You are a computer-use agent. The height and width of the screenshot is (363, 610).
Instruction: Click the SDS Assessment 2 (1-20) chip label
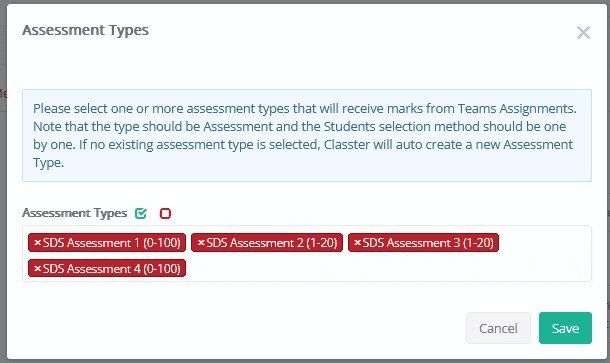click(272, 243)
